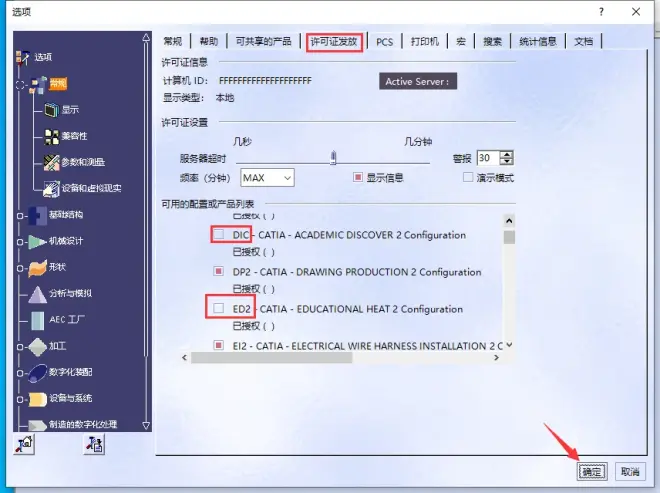
Task: Select the 制造的数字化处理 icon
Action: [x=37, y=425]
